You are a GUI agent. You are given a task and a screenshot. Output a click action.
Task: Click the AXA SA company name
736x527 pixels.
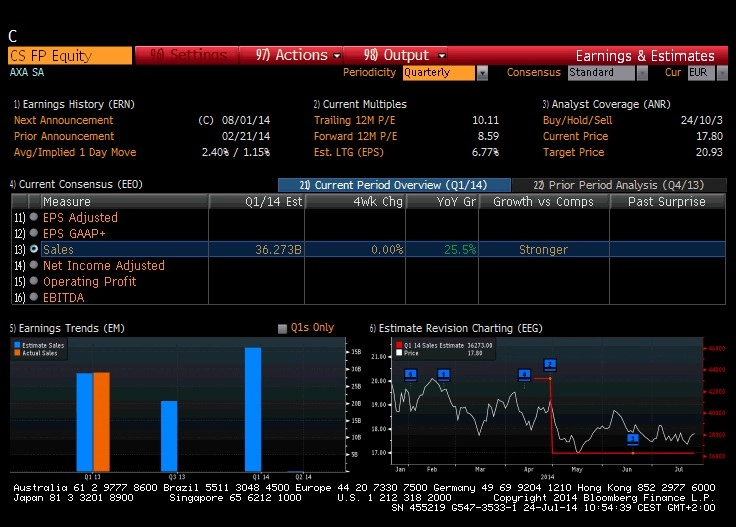click(27, 72)
